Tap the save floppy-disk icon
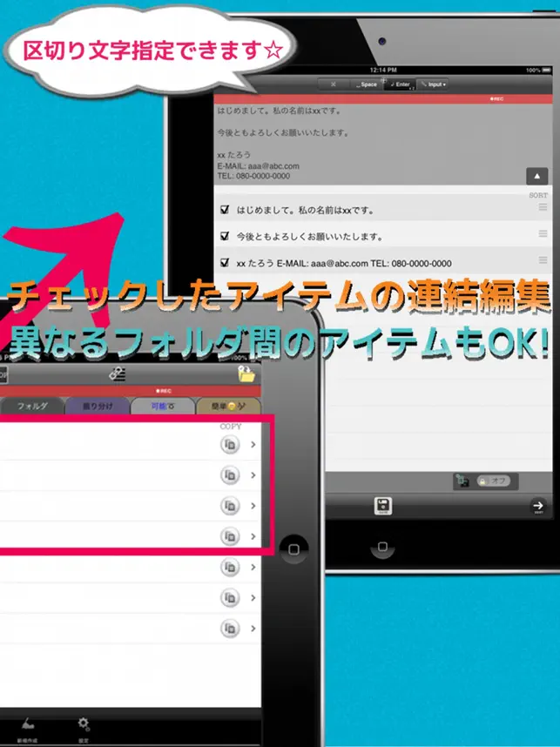Viewport: 560px width, 747px height. [382, 506]
